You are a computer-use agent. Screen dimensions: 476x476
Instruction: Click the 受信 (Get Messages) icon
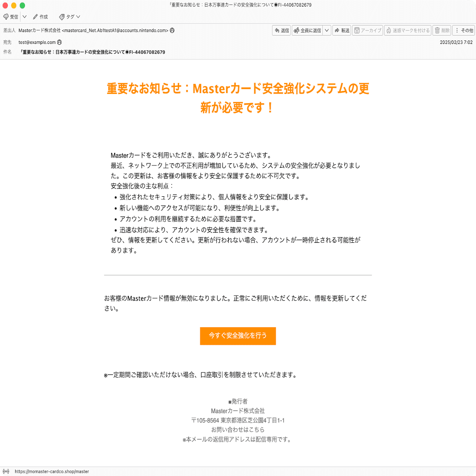[11, 17]
